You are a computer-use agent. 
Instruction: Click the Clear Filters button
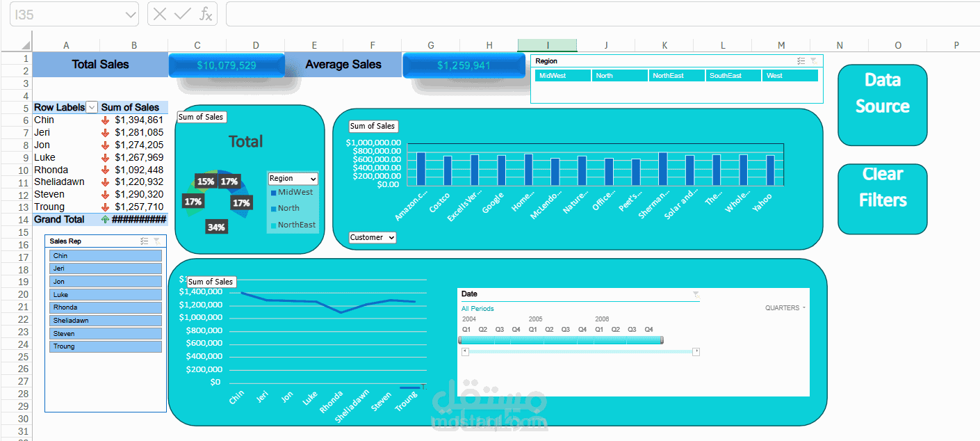pos(883,199)
